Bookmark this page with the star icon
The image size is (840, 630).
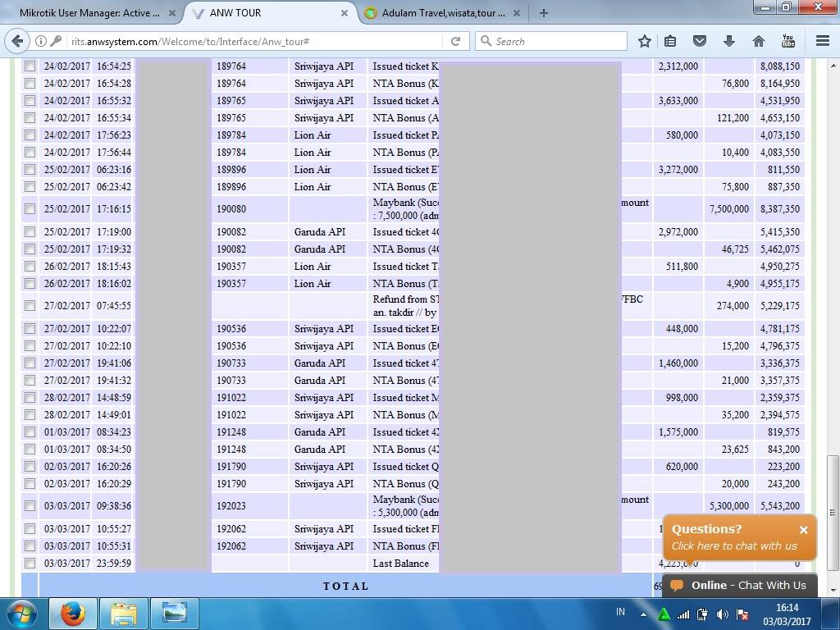[645, 41]
